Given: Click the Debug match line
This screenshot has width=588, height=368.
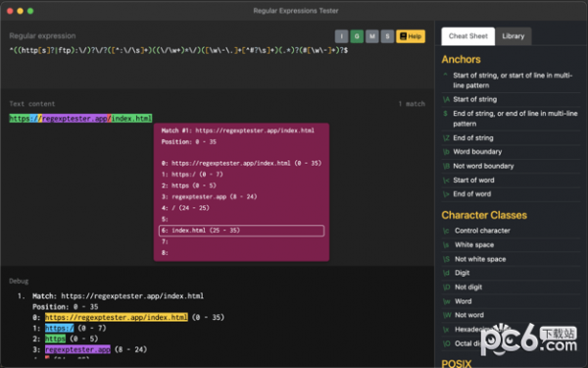Looking at the screenshot, I should (118, 296).
